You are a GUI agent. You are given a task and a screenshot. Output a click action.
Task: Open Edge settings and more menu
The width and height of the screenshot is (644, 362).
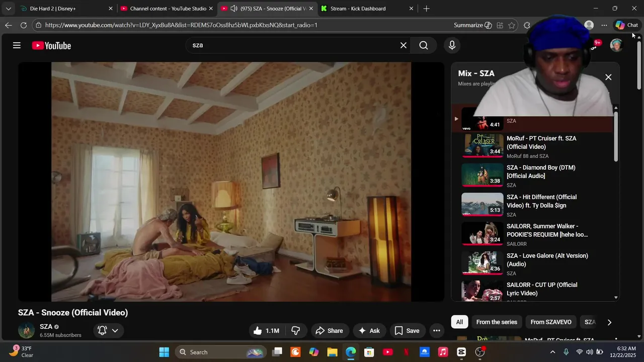click(604, 25)
